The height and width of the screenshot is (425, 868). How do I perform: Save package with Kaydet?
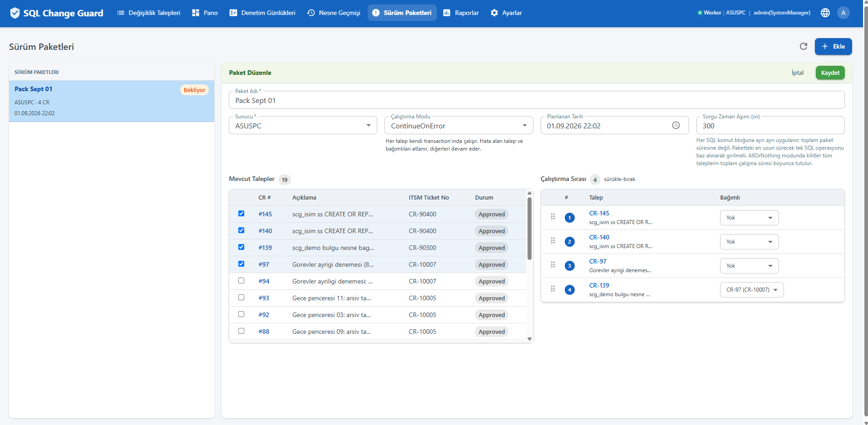click(830, 73)
